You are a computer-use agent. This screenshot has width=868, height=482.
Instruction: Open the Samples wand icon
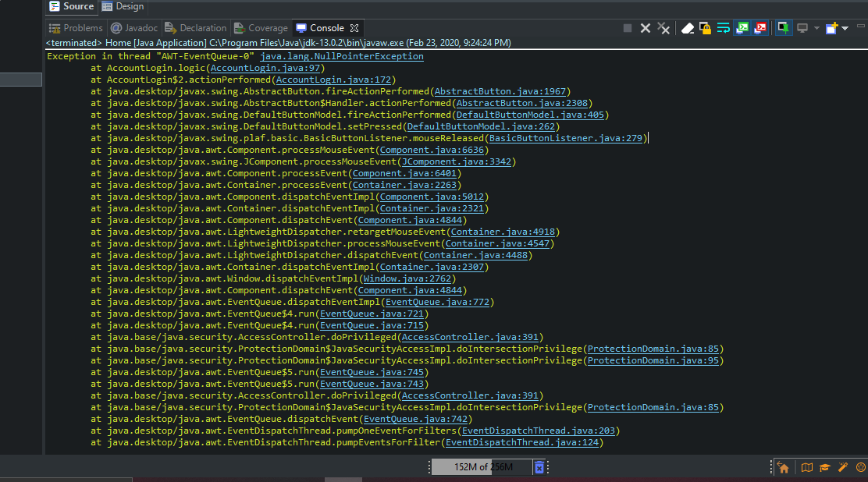(843, 468)
